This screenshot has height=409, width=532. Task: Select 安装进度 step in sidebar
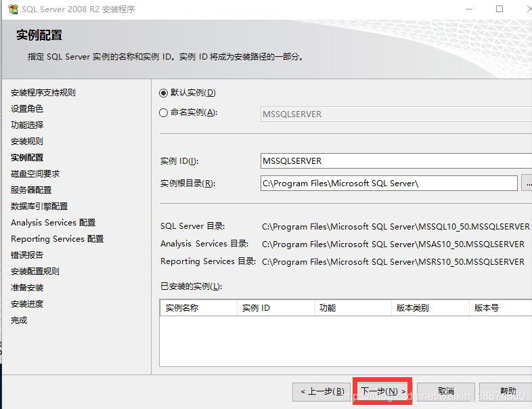pyautogui.click(x=27, y=304)
